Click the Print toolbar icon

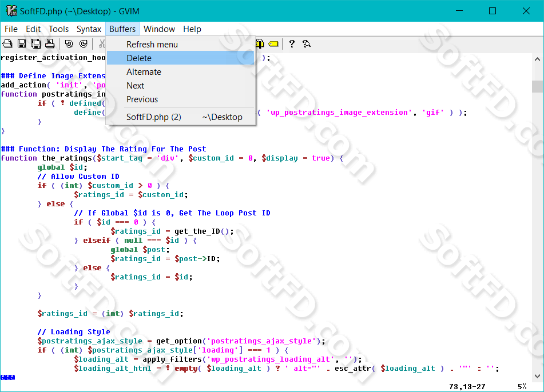[50, 43]
